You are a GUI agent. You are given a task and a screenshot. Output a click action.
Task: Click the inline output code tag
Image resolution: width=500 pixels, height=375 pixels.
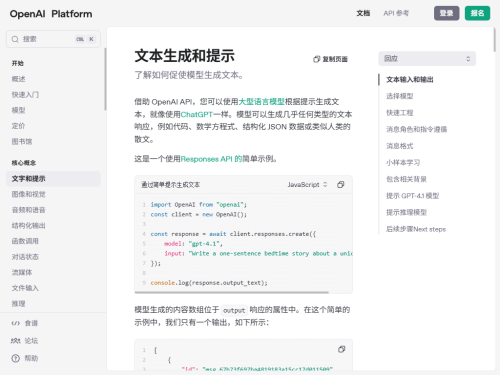click(234, 310)
